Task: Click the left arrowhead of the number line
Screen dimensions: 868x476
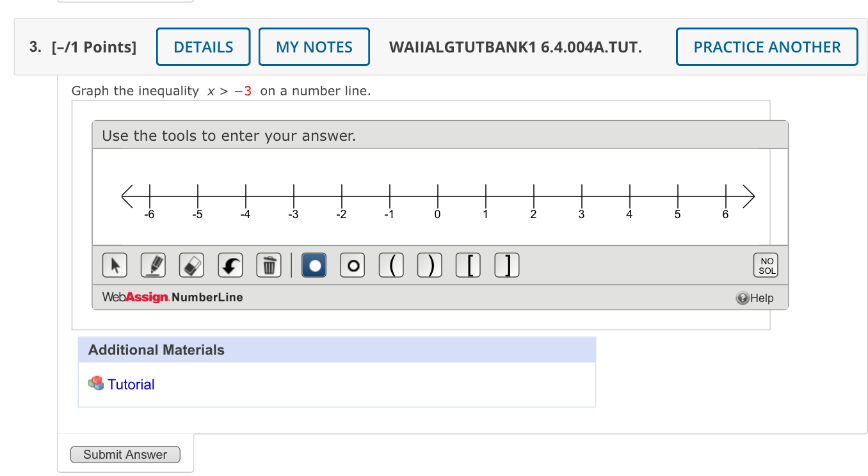Action: coord(128,195)
